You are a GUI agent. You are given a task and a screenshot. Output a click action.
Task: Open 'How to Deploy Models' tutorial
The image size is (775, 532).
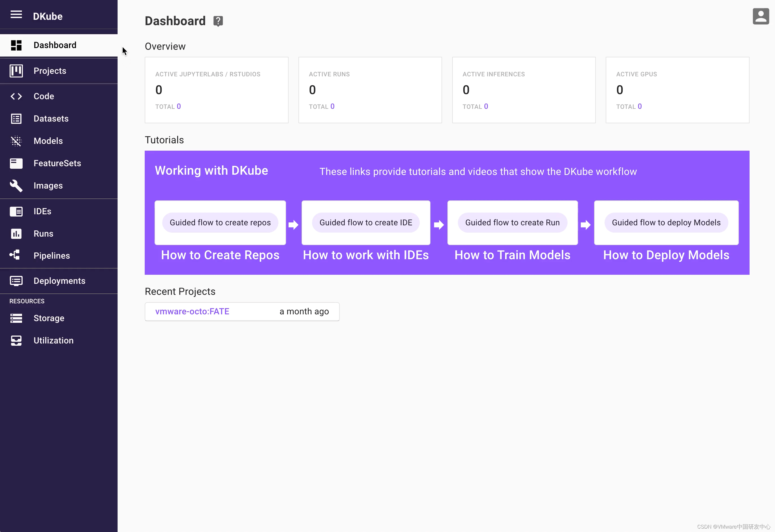point(666,255)
